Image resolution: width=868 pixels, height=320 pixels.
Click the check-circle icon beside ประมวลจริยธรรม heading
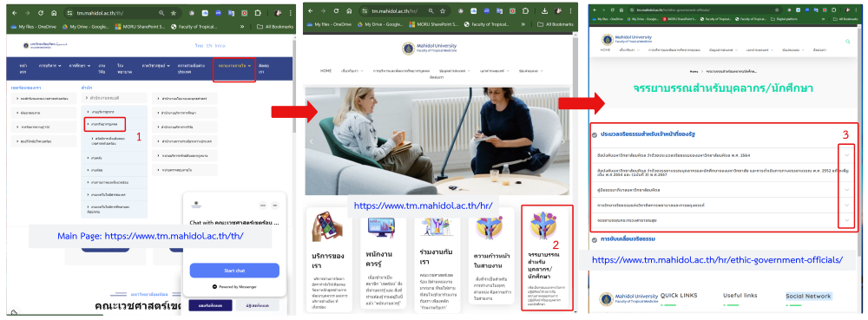click(594, 134)
